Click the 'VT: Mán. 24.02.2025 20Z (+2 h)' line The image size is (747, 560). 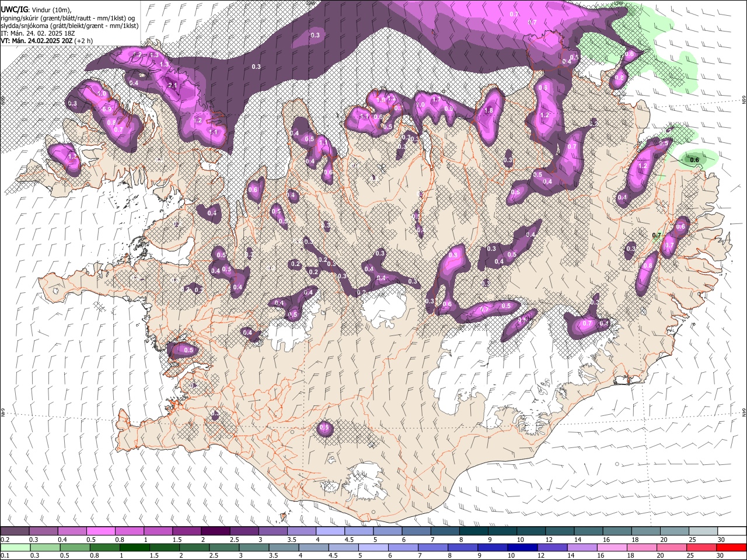tap(47, 41)
